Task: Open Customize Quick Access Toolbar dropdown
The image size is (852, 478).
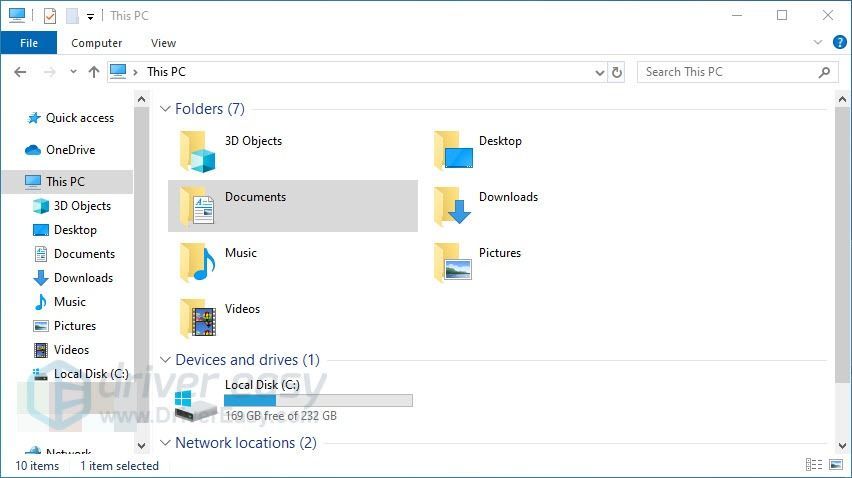Action: click(x=90, y=16)
